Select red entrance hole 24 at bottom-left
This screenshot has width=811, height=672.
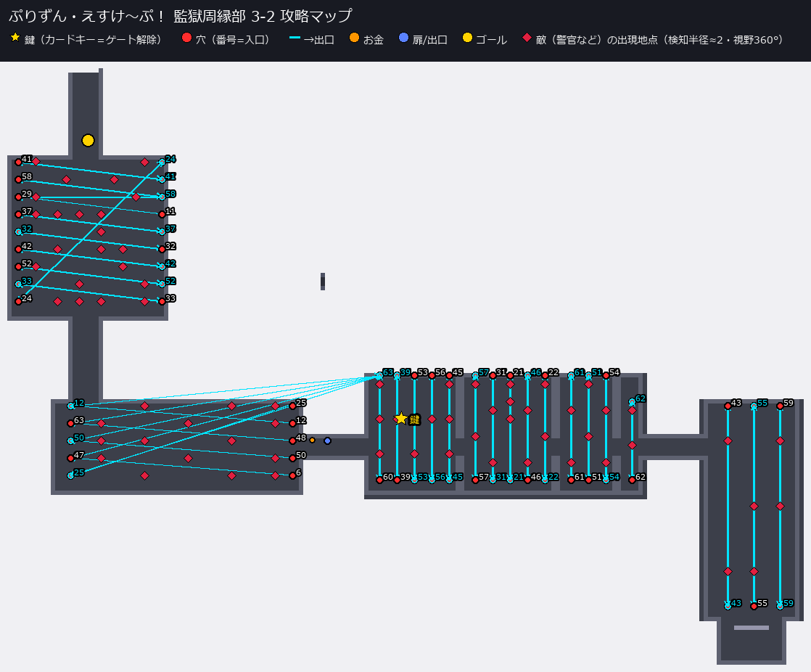(x=19, y=301)
